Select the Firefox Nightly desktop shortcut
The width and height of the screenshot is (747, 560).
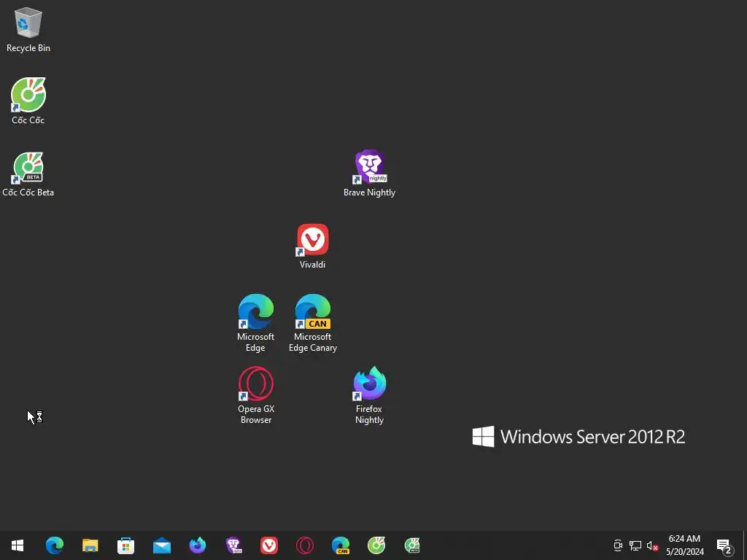(370, 395)
